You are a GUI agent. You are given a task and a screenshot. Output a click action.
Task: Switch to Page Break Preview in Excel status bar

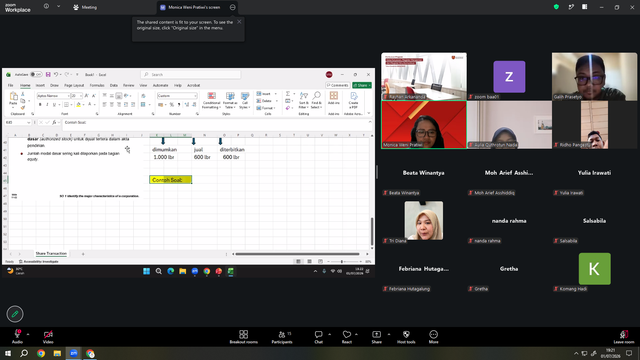pos(320,261)
